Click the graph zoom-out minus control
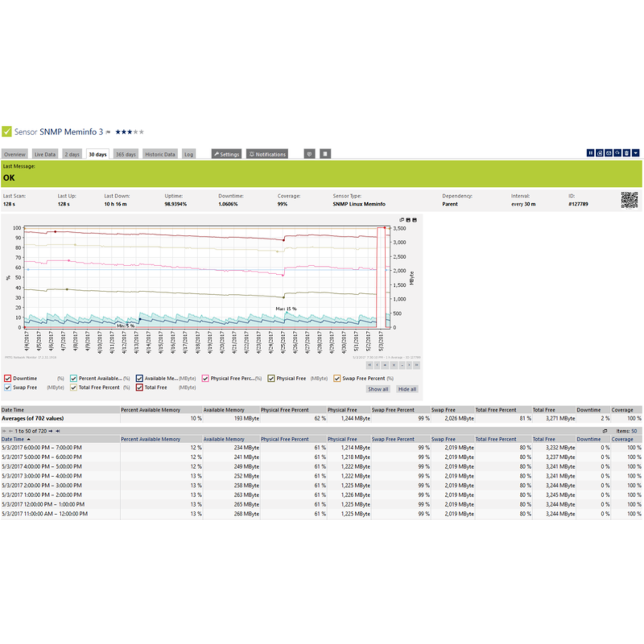The height and width of the screenshot is (644, 644). coord(402,365)
